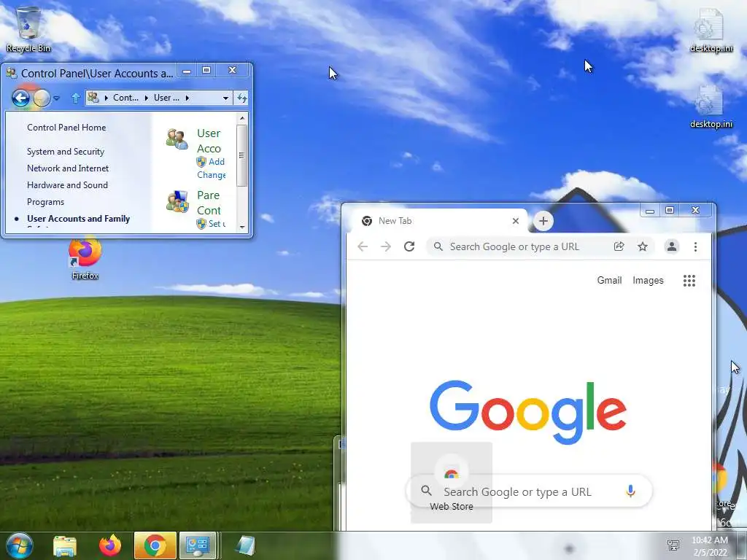
Task: Open the Recycle Bin desktop icon
Action: coord(28,29)
